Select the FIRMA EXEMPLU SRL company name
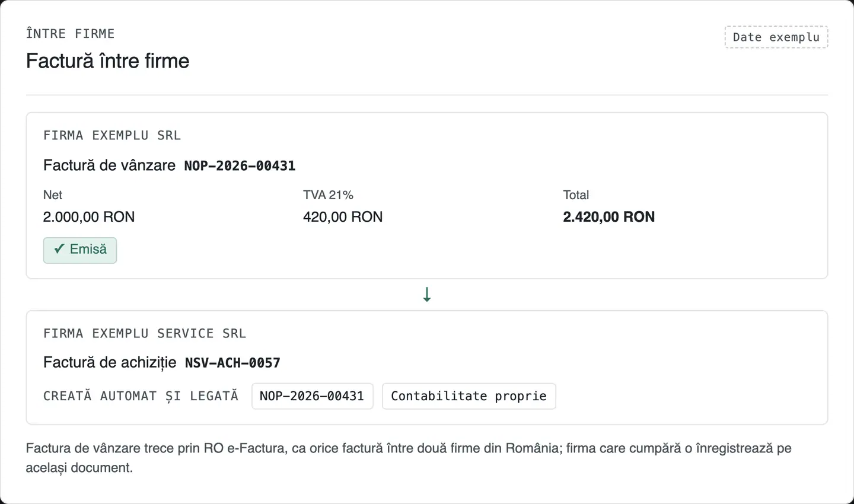The image size is (854, 504). click(x=112, y=135)
